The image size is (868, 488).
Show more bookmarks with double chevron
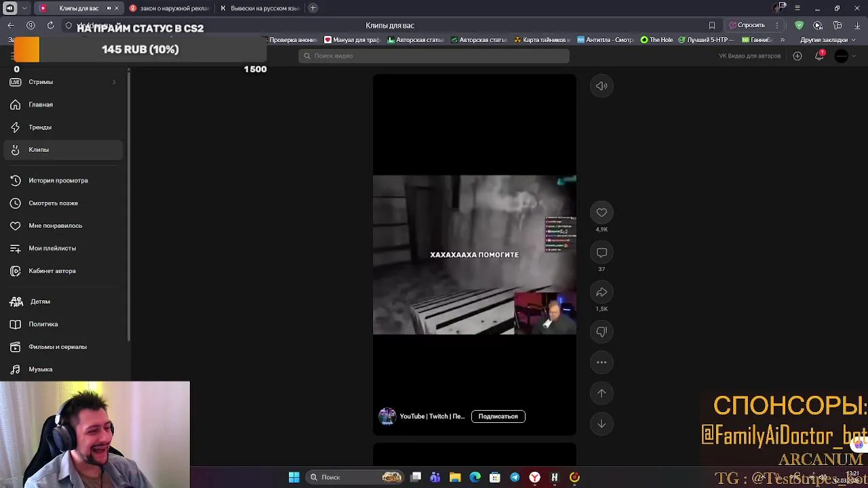(x=783, y=40)
